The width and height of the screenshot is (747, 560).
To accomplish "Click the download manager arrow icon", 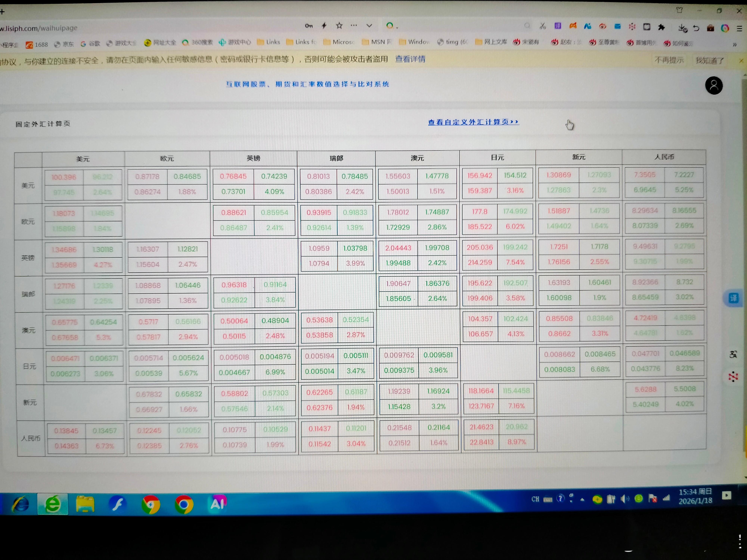I will pos(682,28).
